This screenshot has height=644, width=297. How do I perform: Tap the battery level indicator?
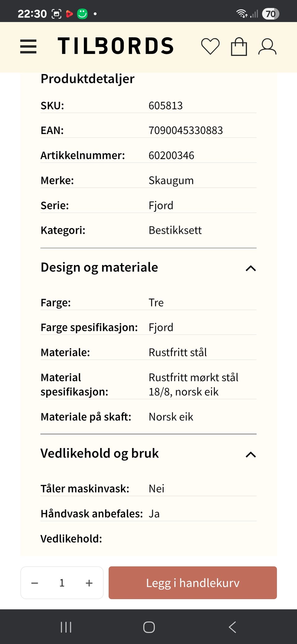(271, 13)
